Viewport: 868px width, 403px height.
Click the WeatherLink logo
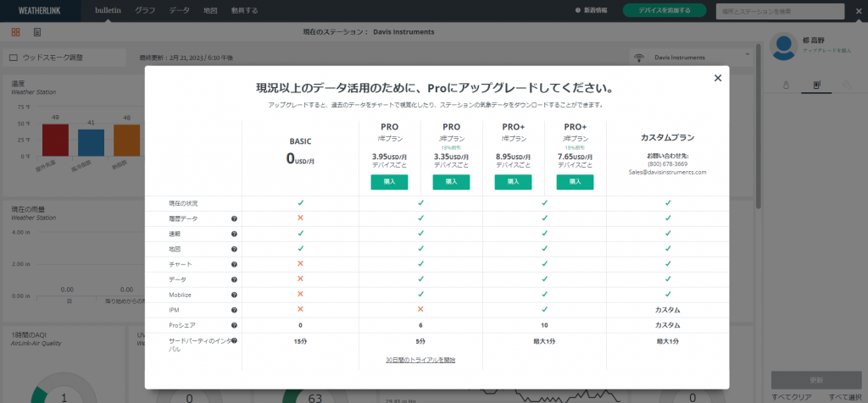[40, 10]
